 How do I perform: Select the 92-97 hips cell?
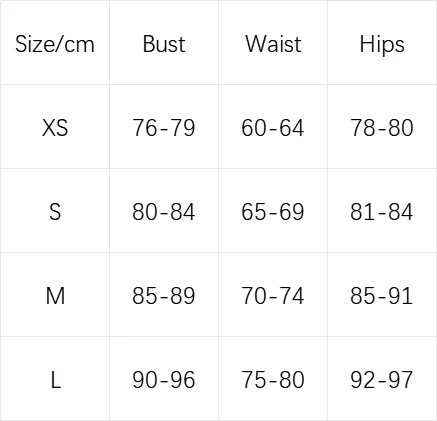pyautogui.click(x=382, y=380)
